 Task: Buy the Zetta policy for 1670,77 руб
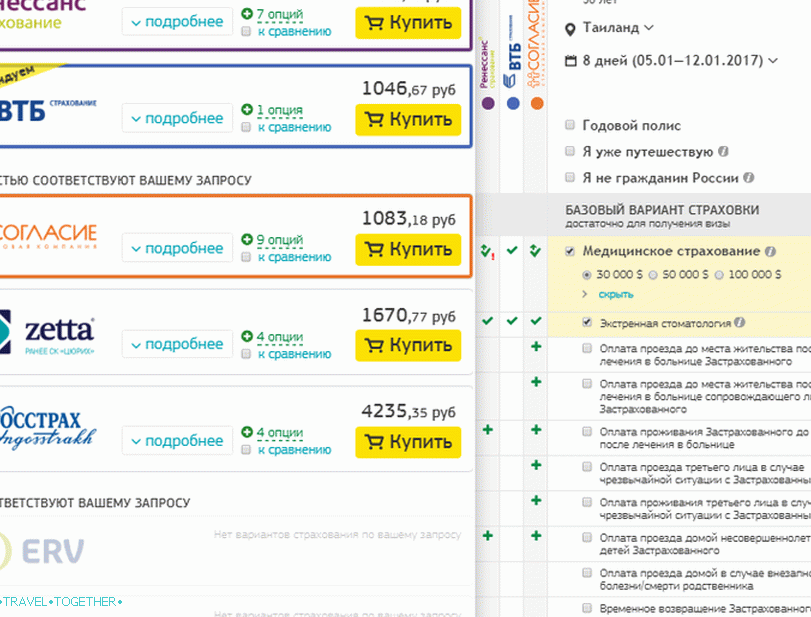point(408,345)
